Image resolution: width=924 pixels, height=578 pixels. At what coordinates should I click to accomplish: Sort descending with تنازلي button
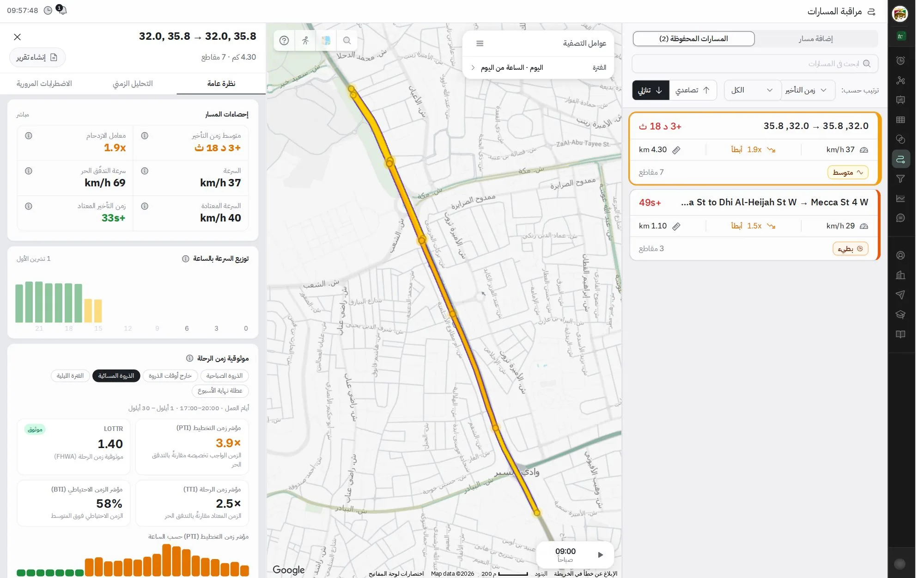650,90
